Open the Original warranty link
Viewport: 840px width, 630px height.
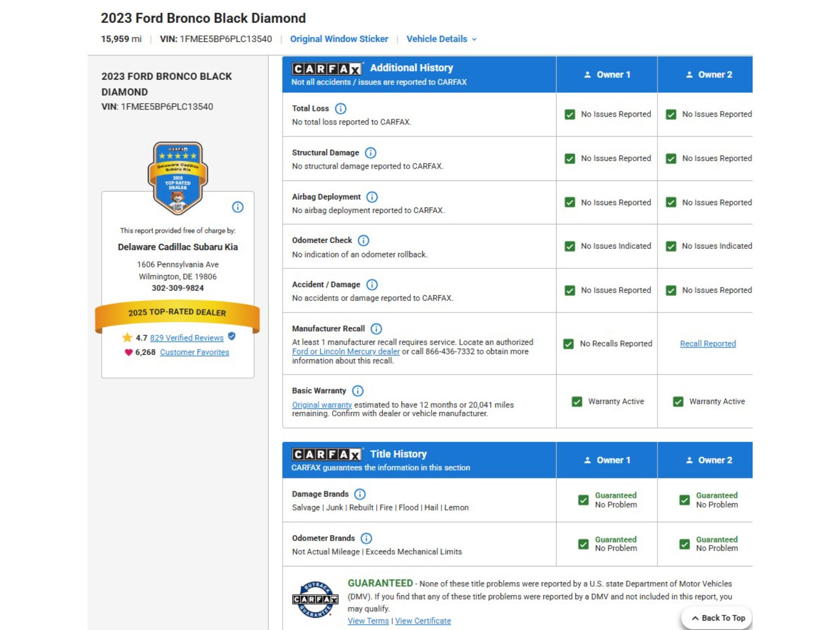(322, 405)
